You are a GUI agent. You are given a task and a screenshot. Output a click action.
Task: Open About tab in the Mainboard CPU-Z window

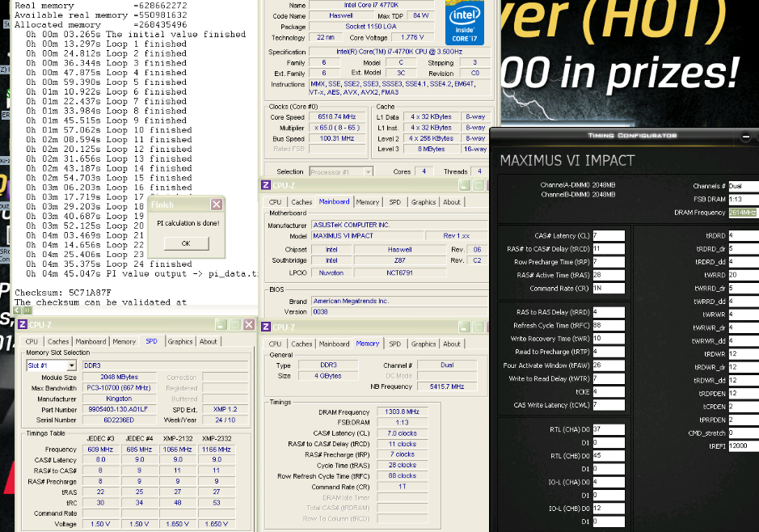click(x=452, y=202)
